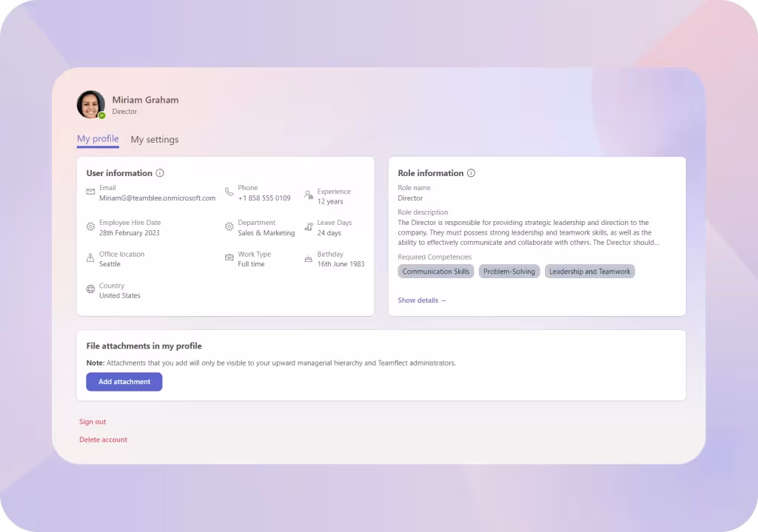Click the Email envelope icon
758x532 pixels.
pos(90,192)
